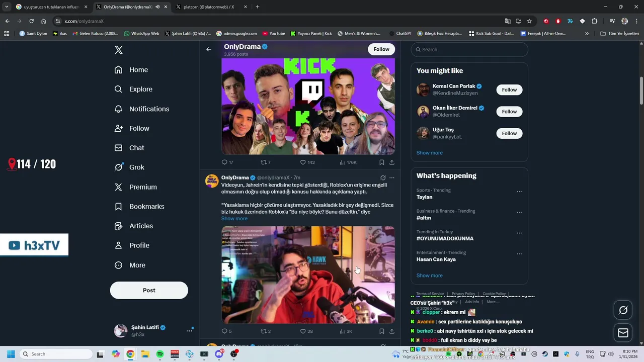
Task: Click the X search field
Action: (x=469, y=49)
